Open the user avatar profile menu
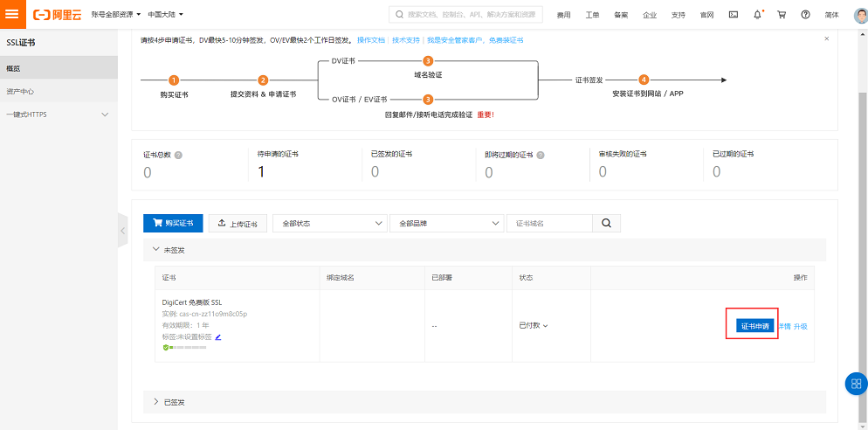Viewport: 868px width, 430px height. [x=859, y=15]
